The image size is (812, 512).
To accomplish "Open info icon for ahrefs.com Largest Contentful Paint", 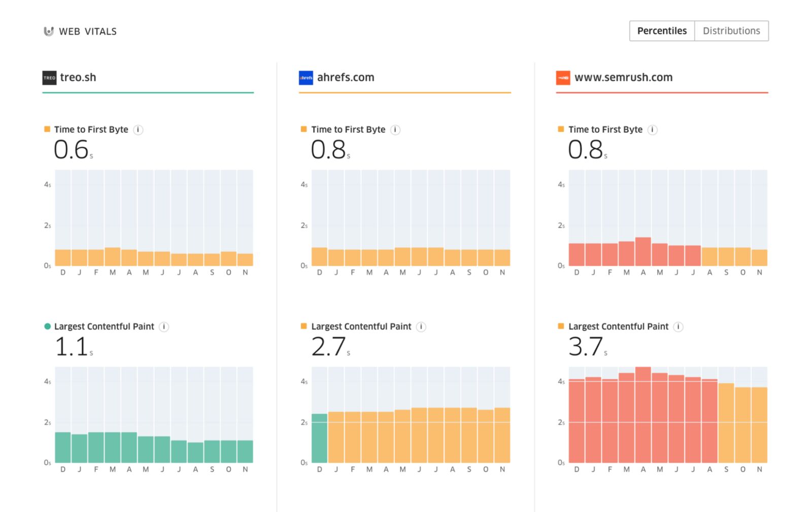I will tap(421, 327).
